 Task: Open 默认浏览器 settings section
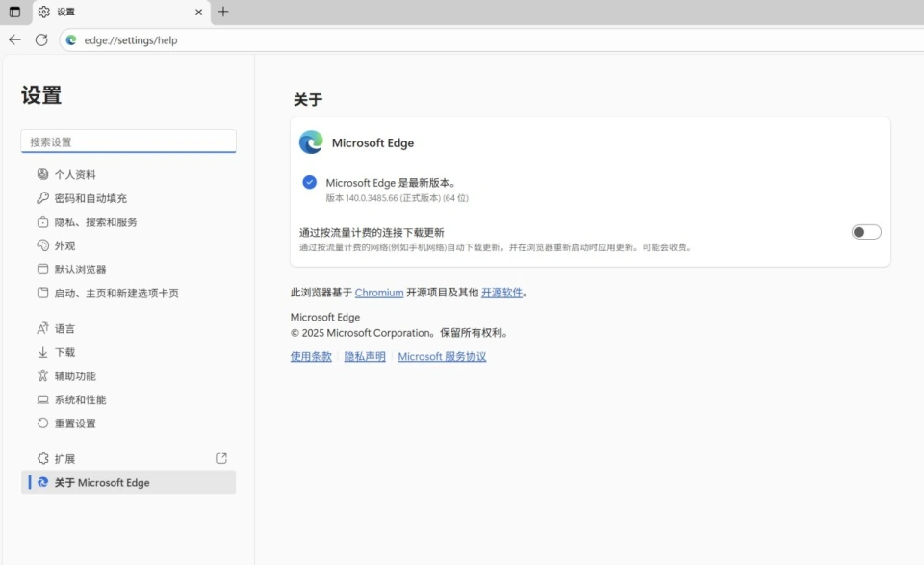(80, 270)
